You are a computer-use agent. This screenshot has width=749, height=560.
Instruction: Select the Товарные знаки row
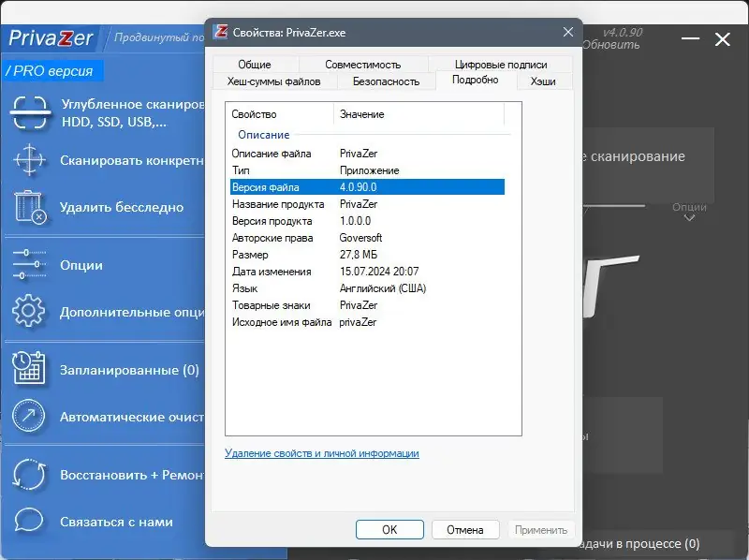coord(367,305)
